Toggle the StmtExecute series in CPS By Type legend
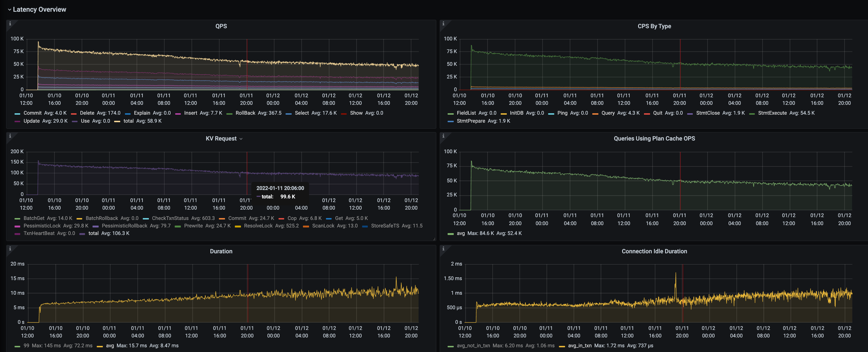Viewport: 868px width, 352px height. tap(772, 113)
